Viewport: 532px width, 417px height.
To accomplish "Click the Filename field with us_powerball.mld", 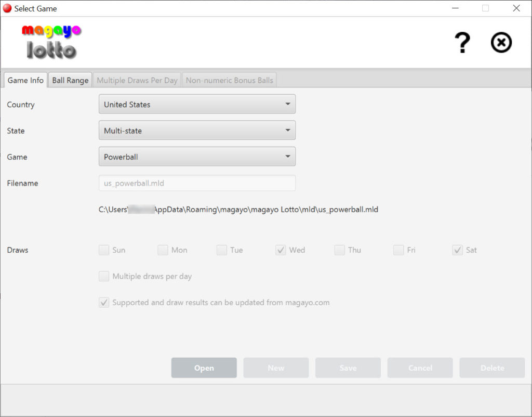I will 197,183.
